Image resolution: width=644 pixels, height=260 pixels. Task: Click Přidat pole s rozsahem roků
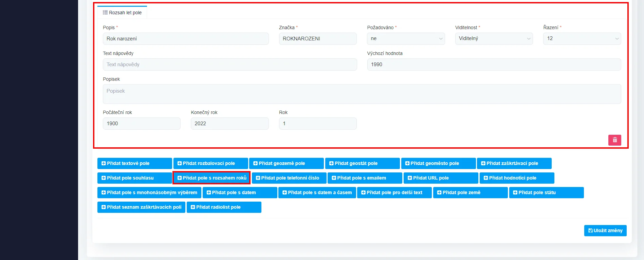[x=211, y=178]
